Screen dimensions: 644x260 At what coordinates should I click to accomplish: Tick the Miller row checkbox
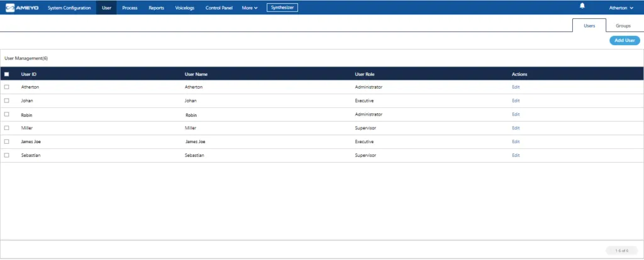6,128
